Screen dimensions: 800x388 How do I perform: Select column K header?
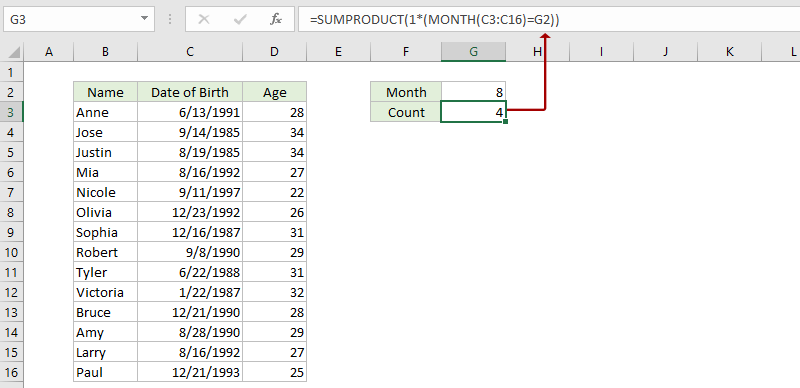pyautogui.click(x=729, y=52)
